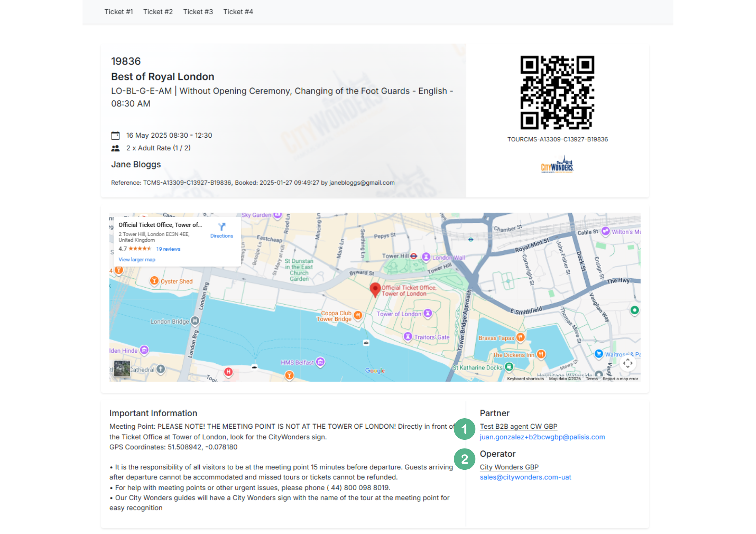Select the Tower of London attraction marker
756x534 pixels.
(428, 313)
